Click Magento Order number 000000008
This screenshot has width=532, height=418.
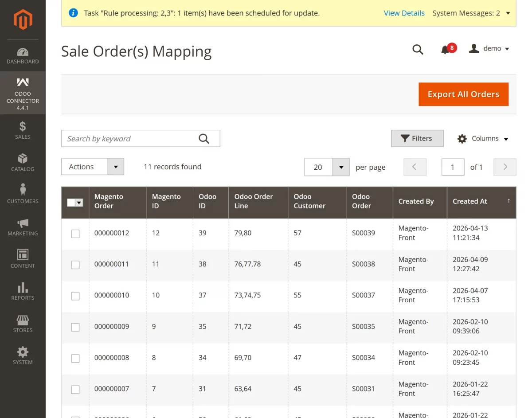[112, 357]
